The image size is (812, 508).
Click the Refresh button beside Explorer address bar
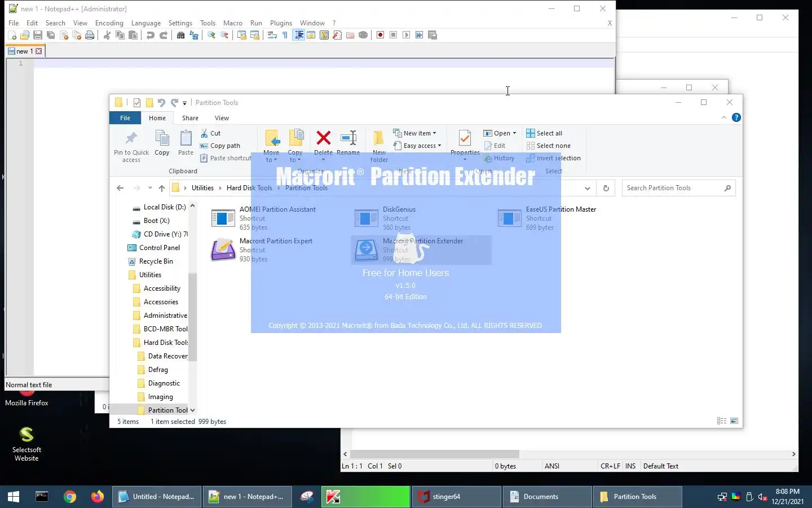click(606, 188)
